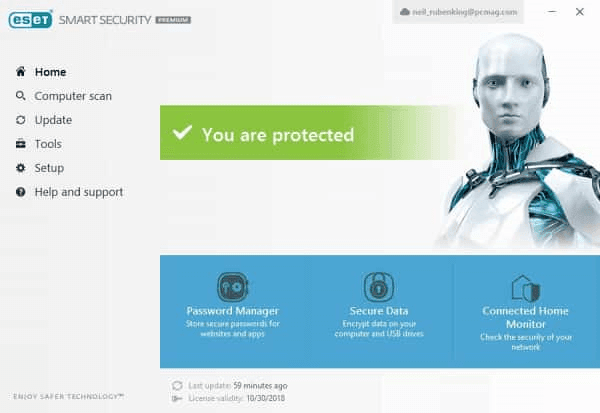The width and height of the screenshot is (600, 413).
Task: Minimize the ESET window
Action: pos(552,12)
